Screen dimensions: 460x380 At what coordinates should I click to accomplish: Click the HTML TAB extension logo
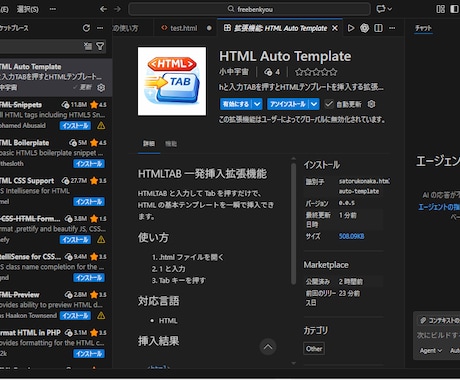coord(172,82)
